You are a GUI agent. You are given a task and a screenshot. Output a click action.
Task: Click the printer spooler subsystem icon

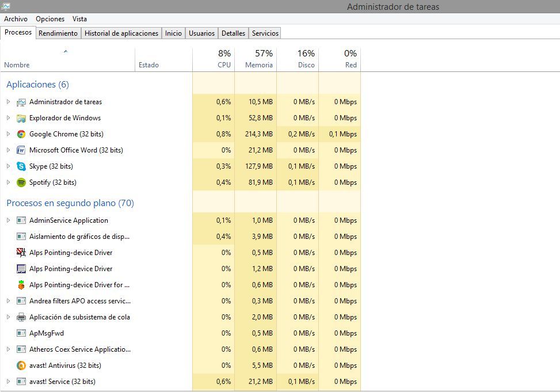click(x=21, y=317)
